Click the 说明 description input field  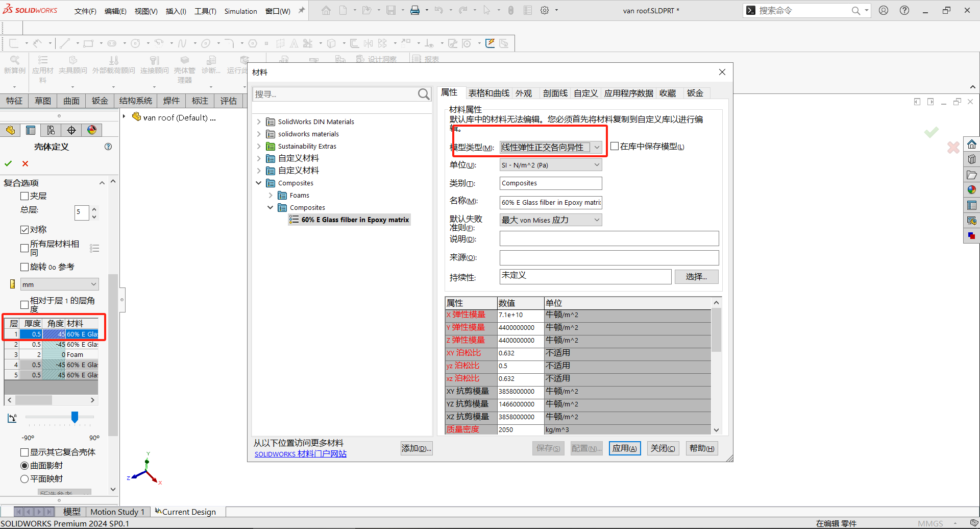pos(609,238)
